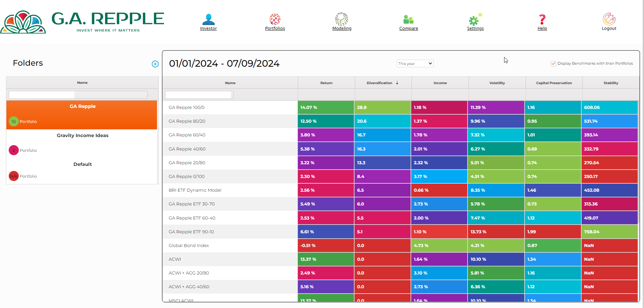
Task: Click the Portfolios link text
Action: coord(275,28)
